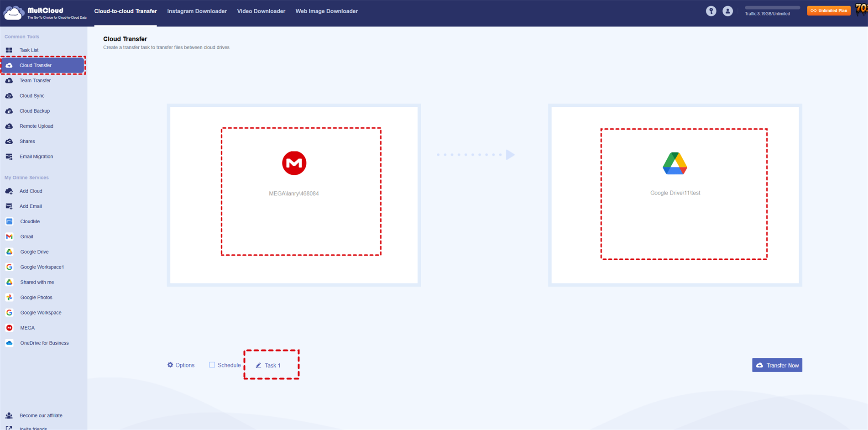Open the help icon in header
Screen dimensions: 868x430
711,11
